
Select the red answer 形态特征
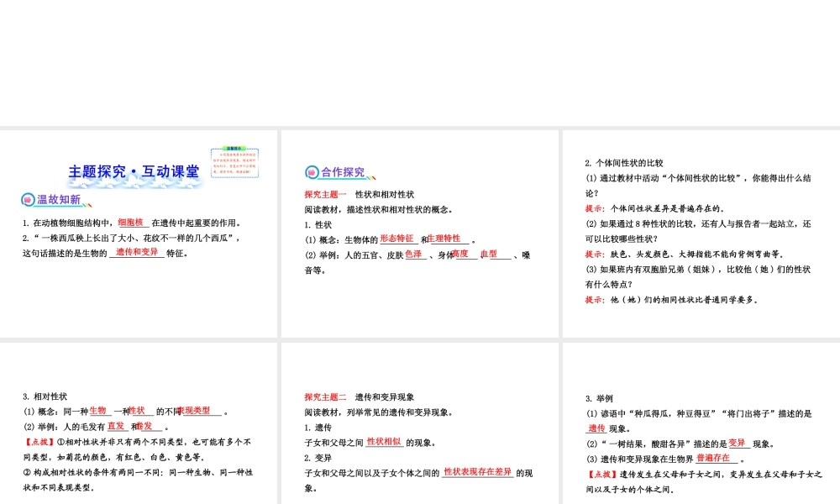pos(397,239)
